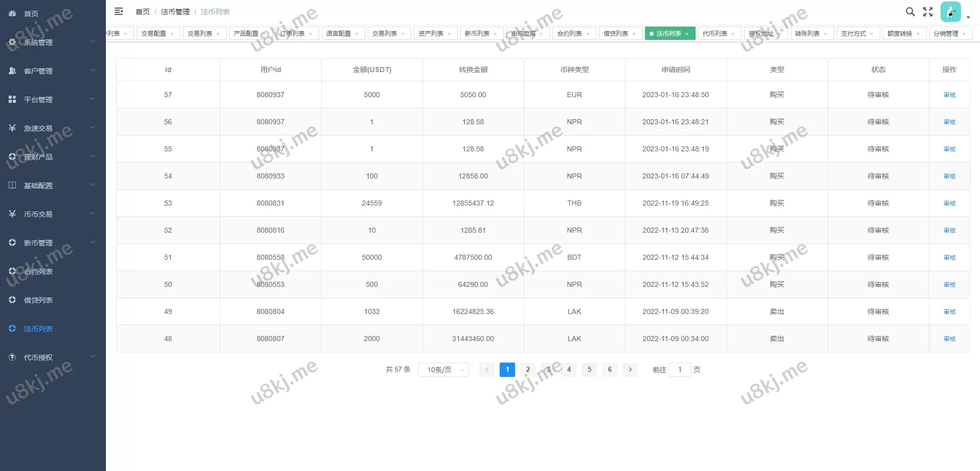Focus the 前往 page number input
This screenshot has height=471, width=980.
pyautogui.click(x=680, y=370)
